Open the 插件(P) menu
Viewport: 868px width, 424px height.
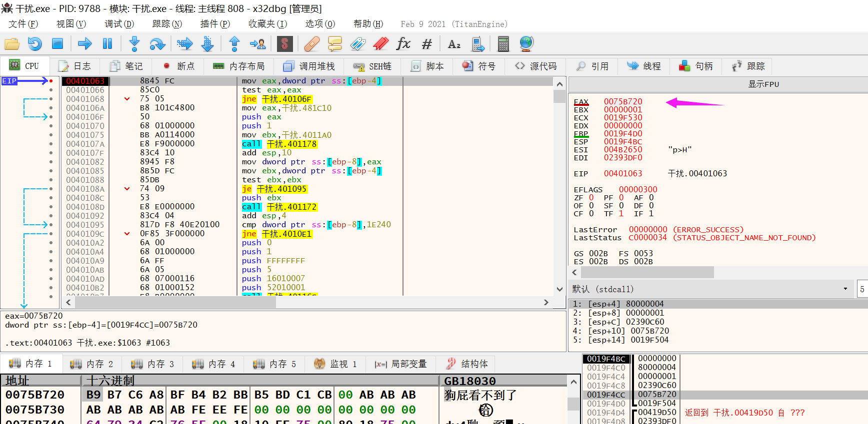tap(215, 24)
